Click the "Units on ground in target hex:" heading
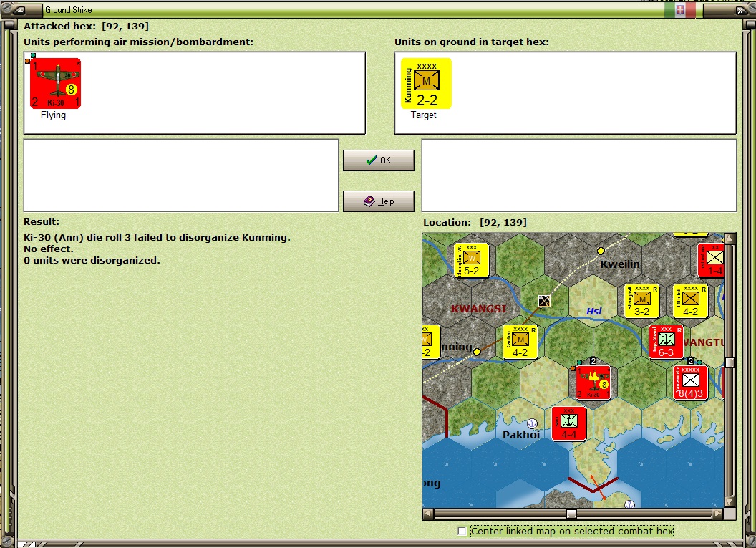Screen dimensions: 756x548 [x=472, y=42]
